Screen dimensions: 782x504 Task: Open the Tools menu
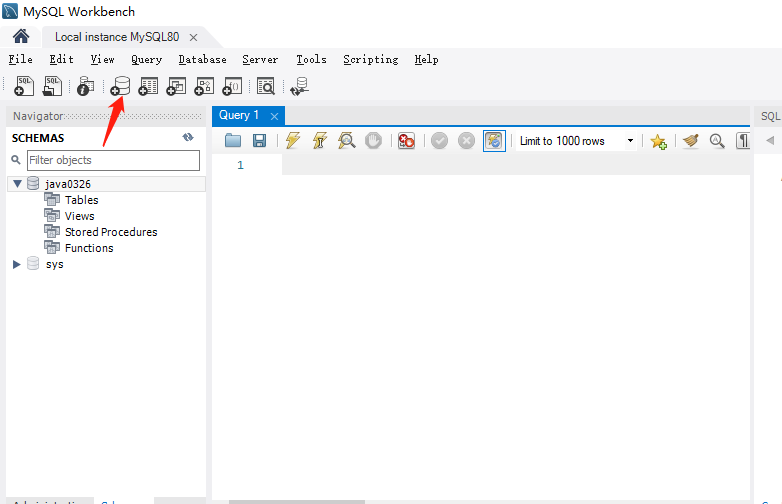[x=311, y=59]
